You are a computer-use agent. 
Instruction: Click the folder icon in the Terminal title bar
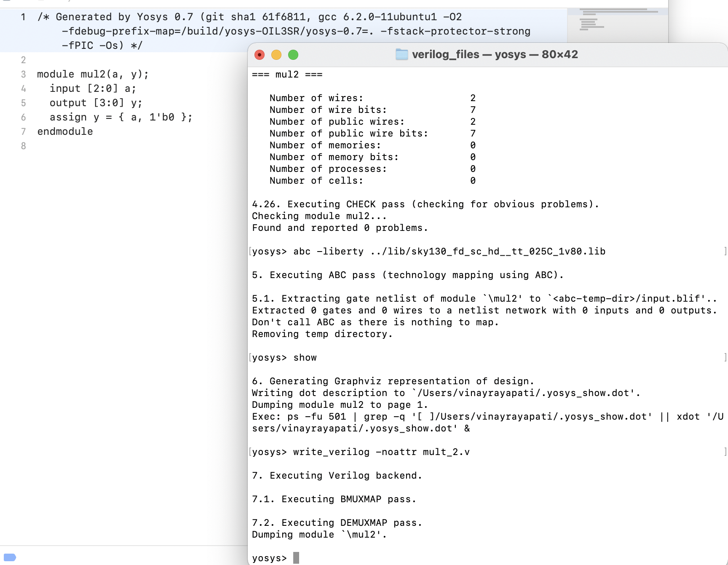pos(401,54)
